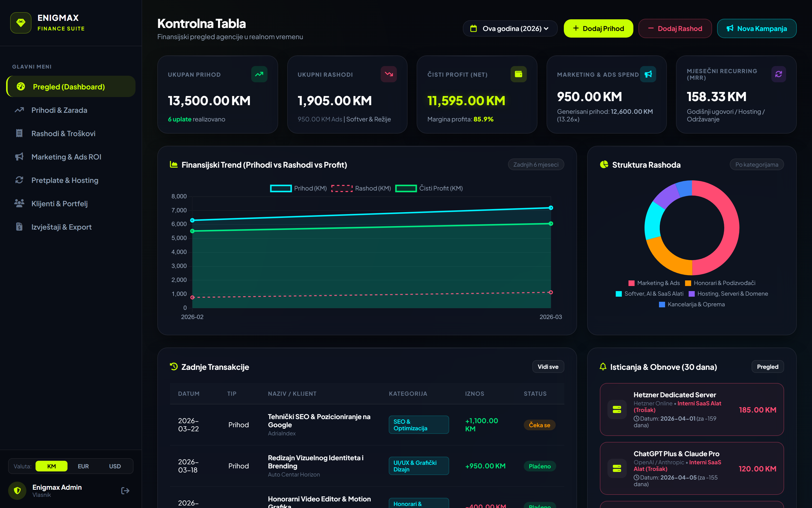
Task: Click 'Tehnički SEO & Pozicioniranje na Google' row title
Action: pos(319,421)
